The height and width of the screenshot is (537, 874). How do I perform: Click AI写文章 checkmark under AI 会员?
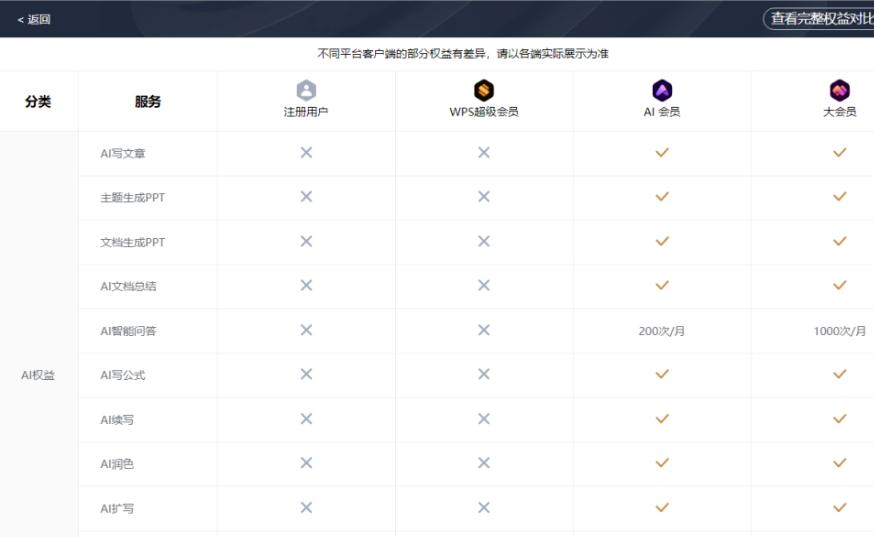click(x=662, y=153)
